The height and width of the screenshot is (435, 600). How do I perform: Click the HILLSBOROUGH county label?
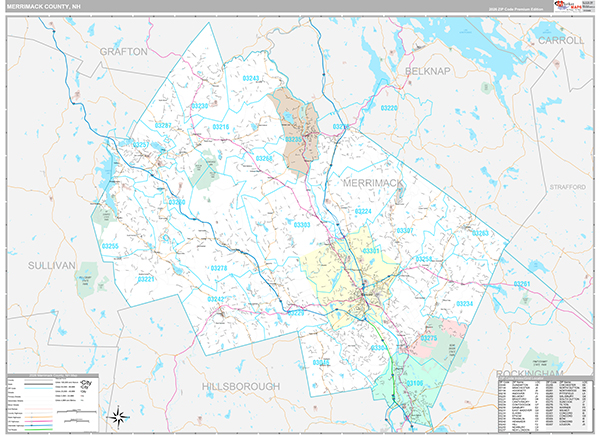[241, 386]
